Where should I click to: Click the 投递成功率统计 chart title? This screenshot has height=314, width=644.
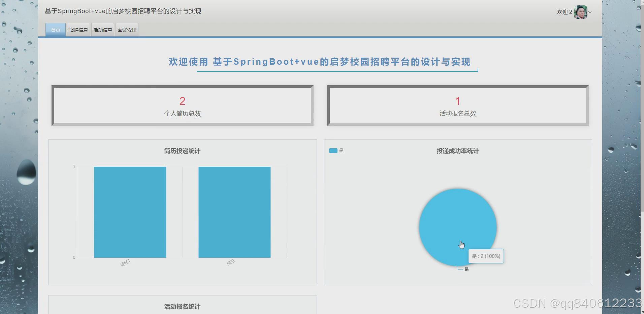coord(458,151)
